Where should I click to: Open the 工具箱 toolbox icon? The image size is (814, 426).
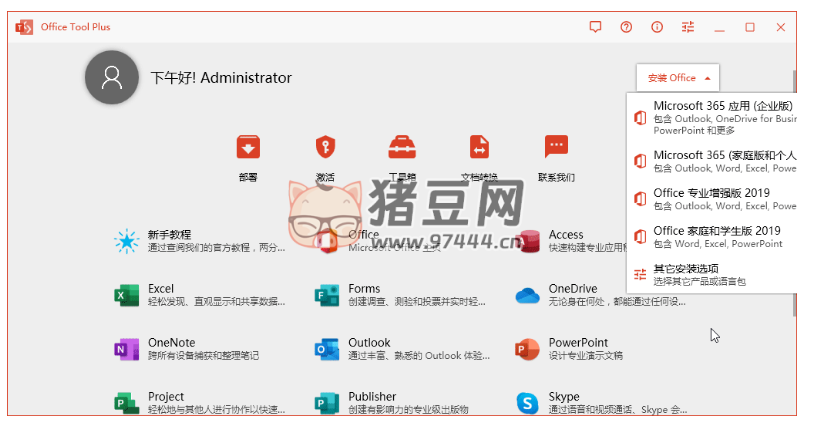click(x=402, y=149)
